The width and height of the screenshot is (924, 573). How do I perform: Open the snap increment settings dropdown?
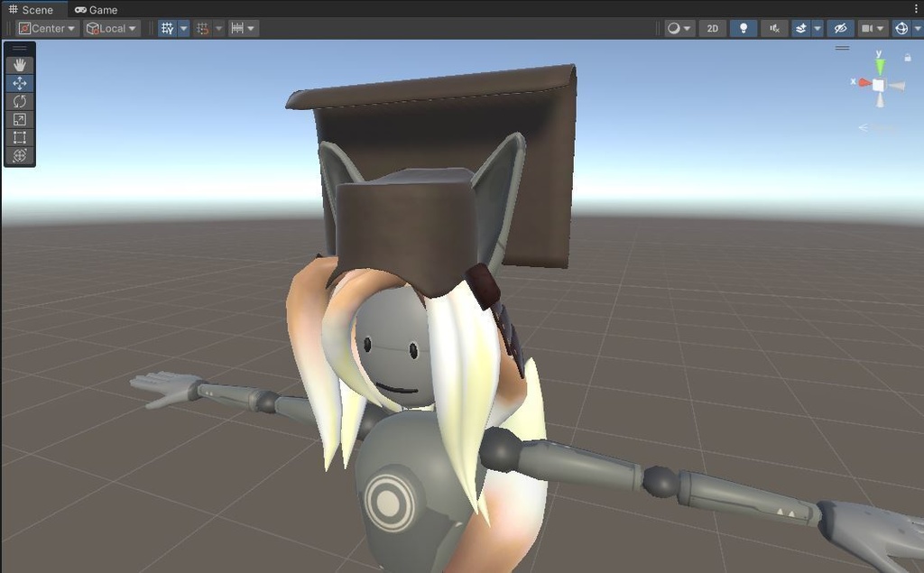pos(243,28)
